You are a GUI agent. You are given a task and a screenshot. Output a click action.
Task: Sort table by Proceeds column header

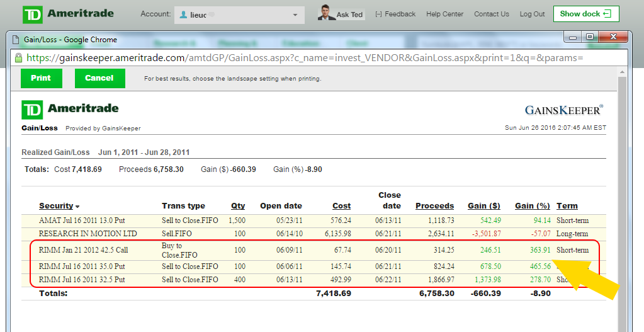[434, 206]
